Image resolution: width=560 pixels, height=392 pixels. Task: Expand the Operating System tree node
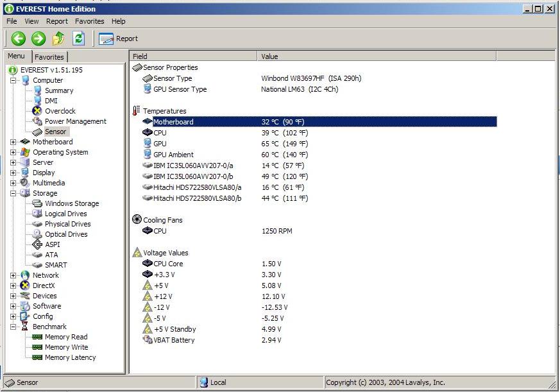[13, 152]
